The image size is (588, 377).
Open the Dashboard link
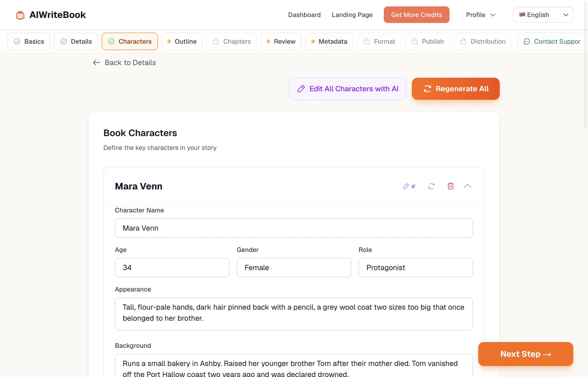(x=304, y=15)
